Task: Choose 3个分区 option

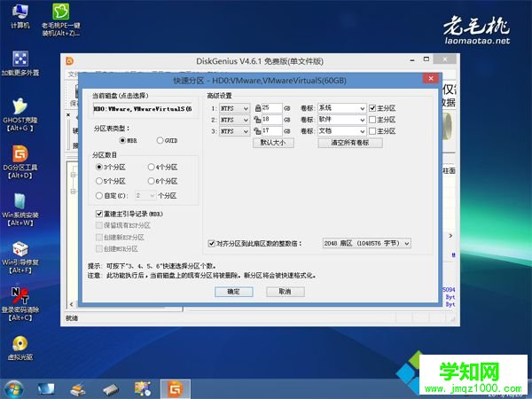Action: point(111,168)
